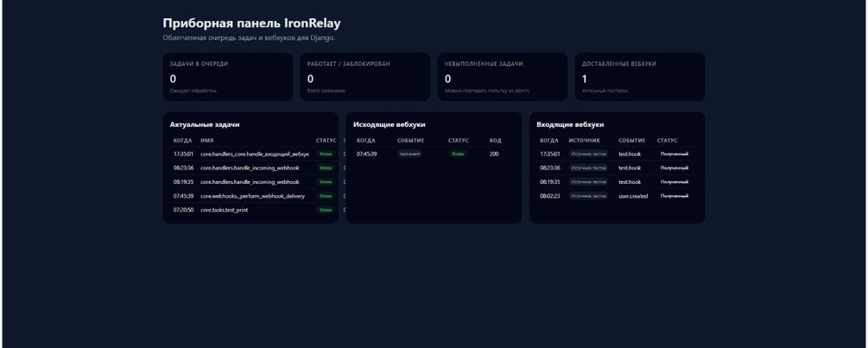This screenshot has height=348, width=868.
Task: Click the 'test.event' badge in Исходящие вебхуки
Action: tap(409, 154)
